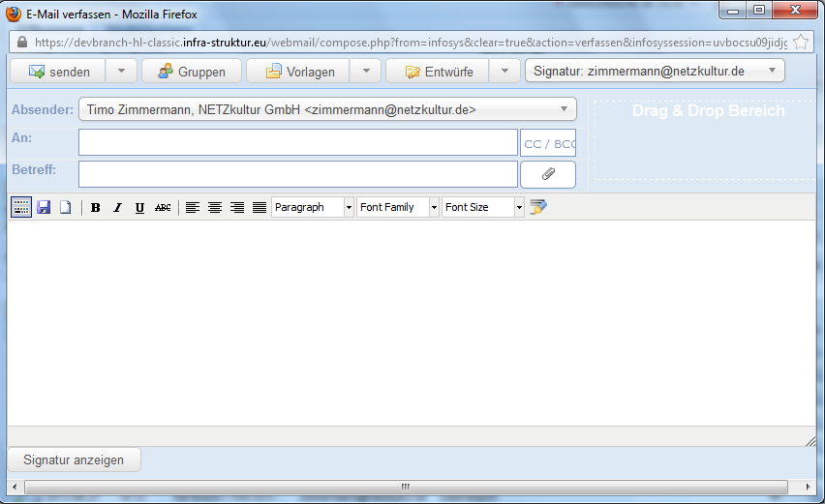Toggle italic text formatting
This screenshot has height=504, width=825.
pos(117,207)
